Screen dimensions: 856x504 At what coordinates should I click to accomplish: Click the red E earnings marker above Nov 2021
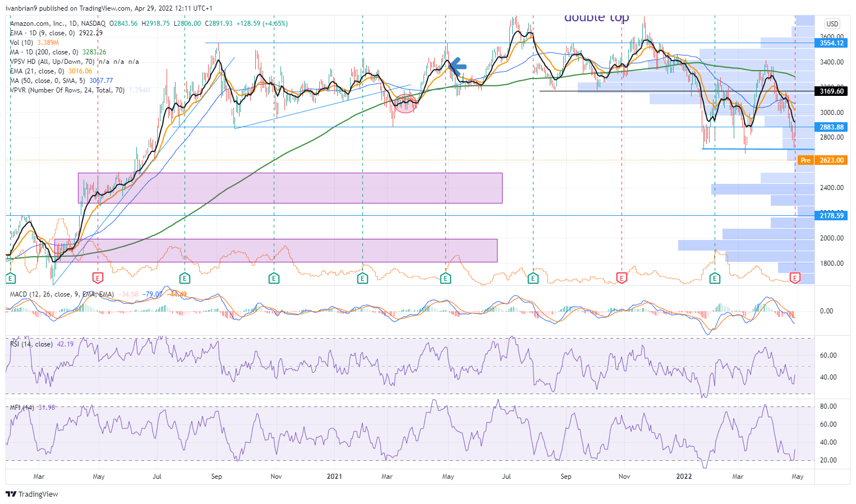point(622,278)
